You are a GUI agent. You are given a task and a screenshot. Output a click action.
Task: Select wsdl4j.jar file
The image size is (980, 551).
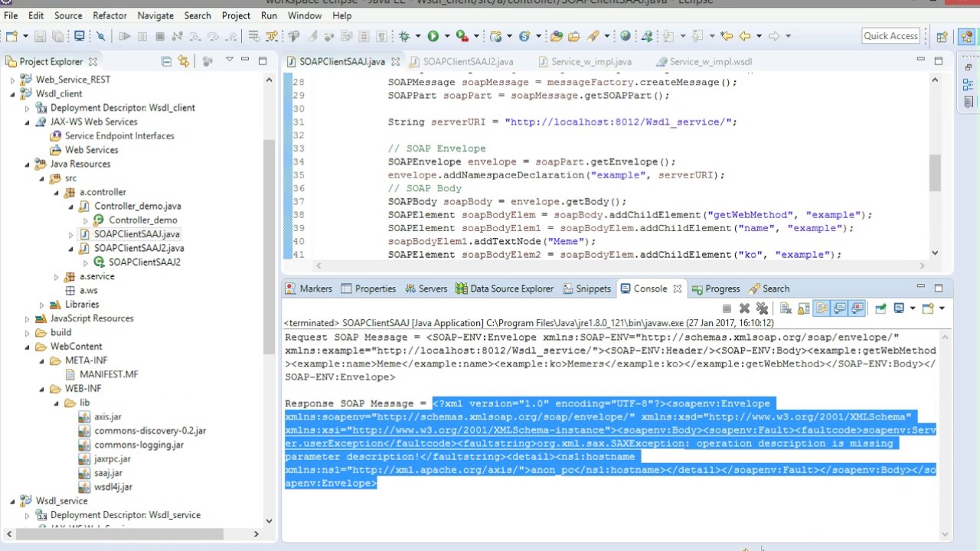[113, 487]
